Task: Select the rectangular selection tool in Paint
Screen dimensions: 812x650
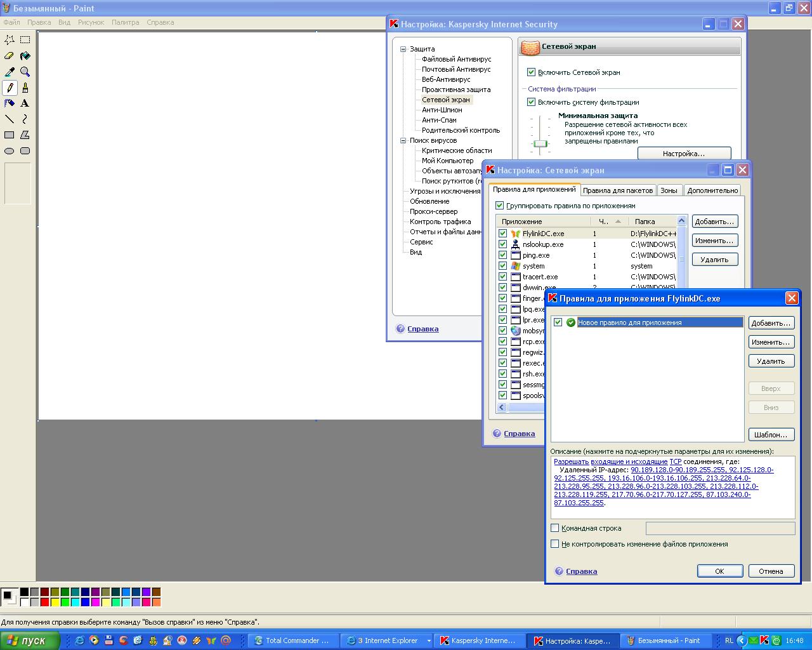Action: (25, 39)
